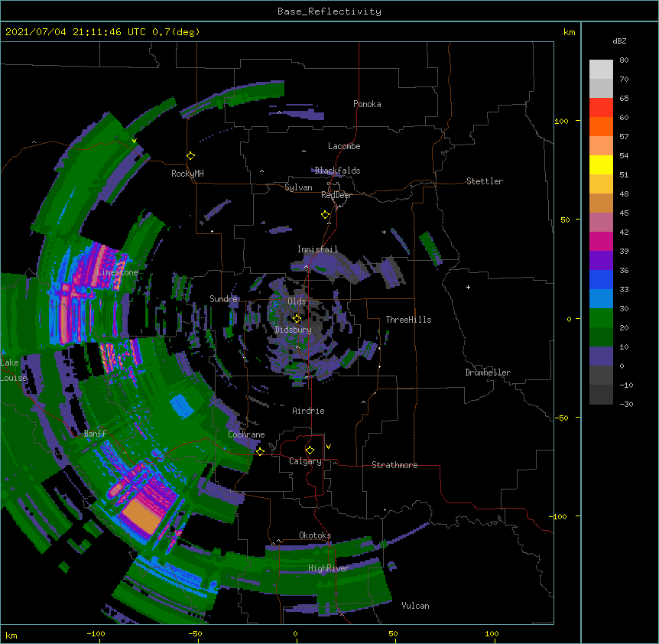This screenshot has width=659, height=644.
Task: Pick the dark gray -10 dBZ legend color
Action: coord(601,395)
